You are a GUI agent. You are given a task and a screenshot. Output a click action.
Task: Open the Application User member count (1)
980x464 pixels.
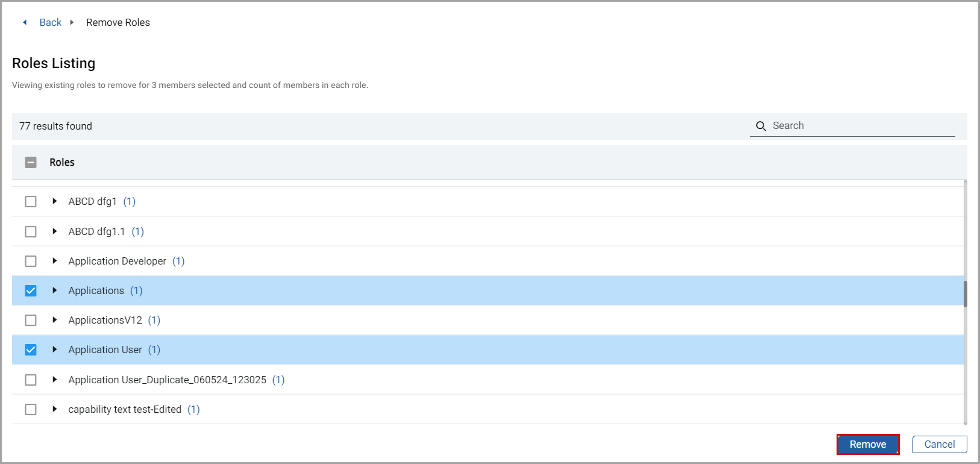tap(154, 350)
